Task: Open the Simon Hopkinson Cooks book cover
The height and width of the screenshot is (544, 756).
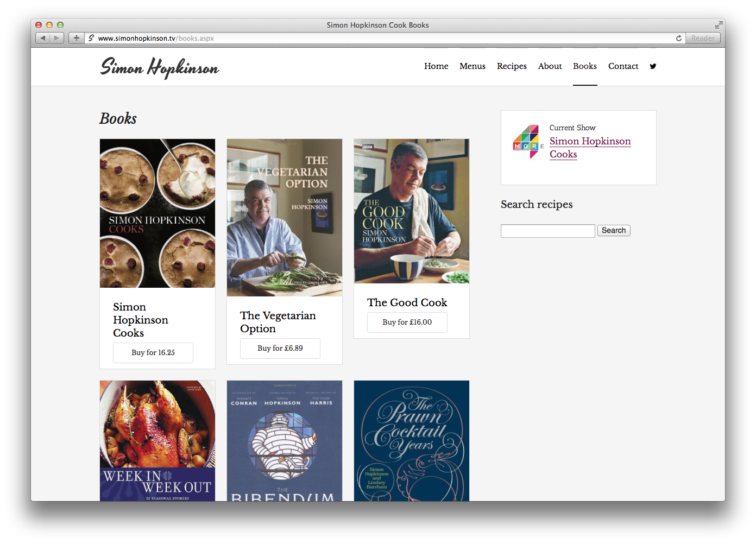Action: pos(157,213)
